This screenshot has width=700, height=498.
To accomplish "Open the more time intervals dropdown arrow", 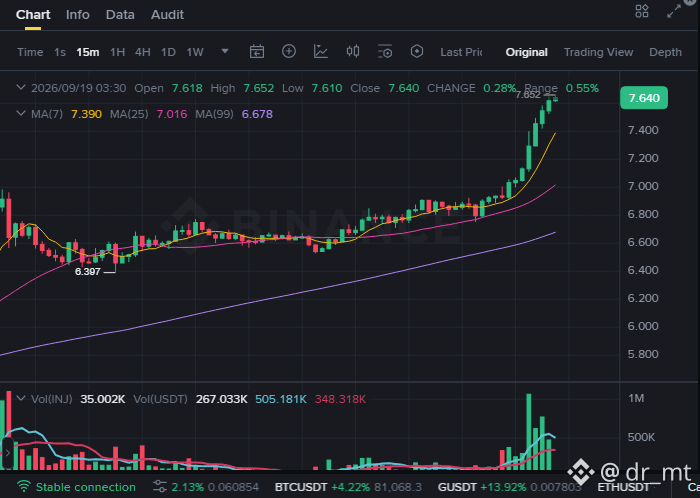I will pyautogui.click(x=225, y=51).
